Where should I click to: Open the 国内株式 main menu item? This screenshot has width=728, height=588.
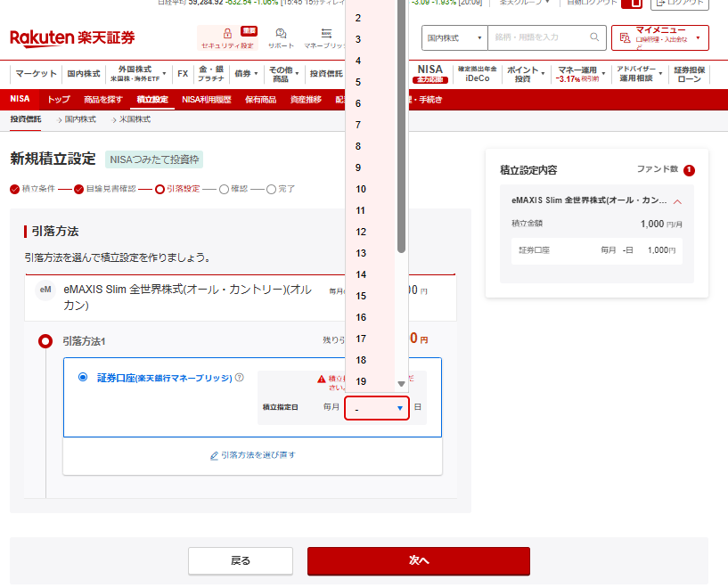pos(84,74)
